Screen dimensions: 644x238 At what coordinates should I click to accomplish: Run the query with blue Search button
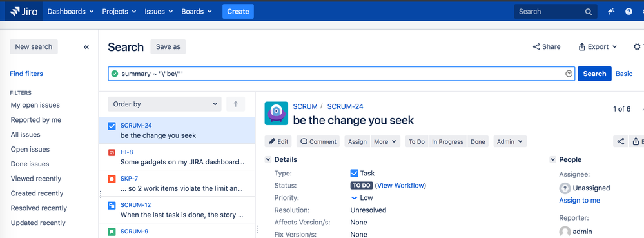595,74
